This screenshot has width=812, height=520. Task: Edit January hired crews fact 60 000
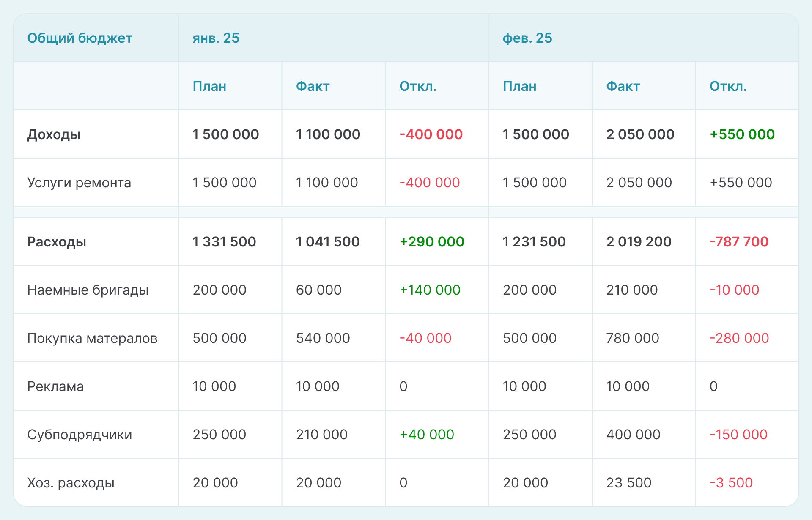318,290
